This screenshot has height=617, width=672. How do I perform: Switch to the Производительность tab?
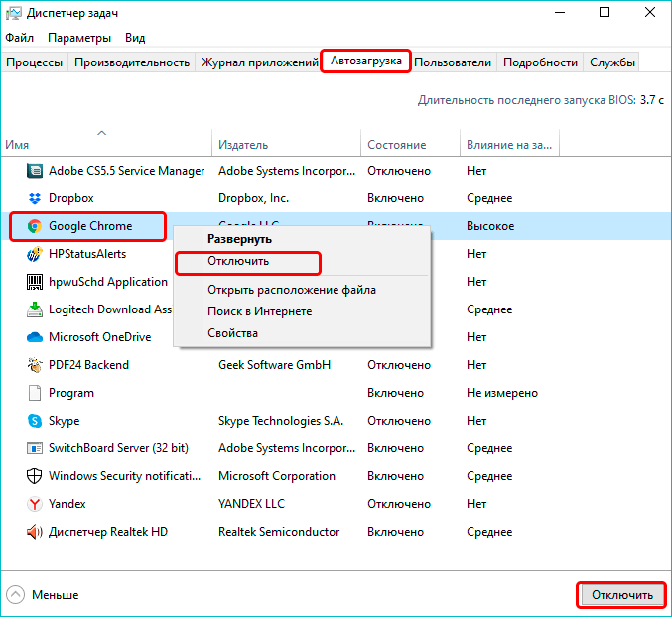[x=132, y=62]
